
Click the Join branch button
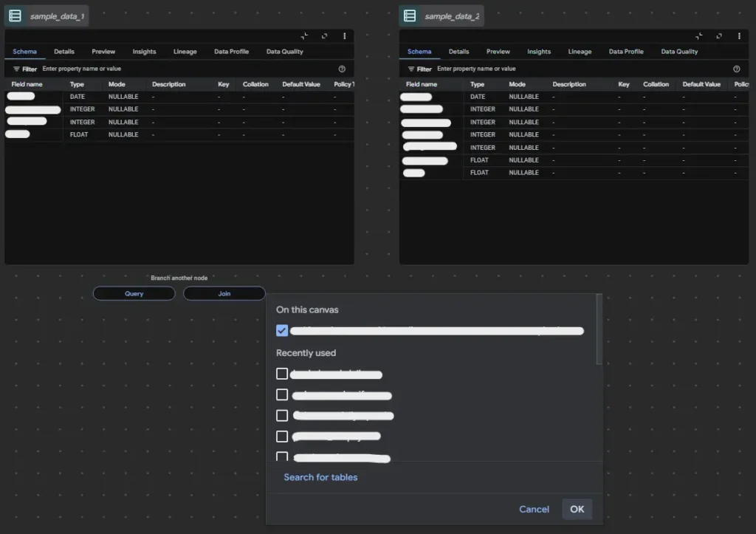click(224, 293)
